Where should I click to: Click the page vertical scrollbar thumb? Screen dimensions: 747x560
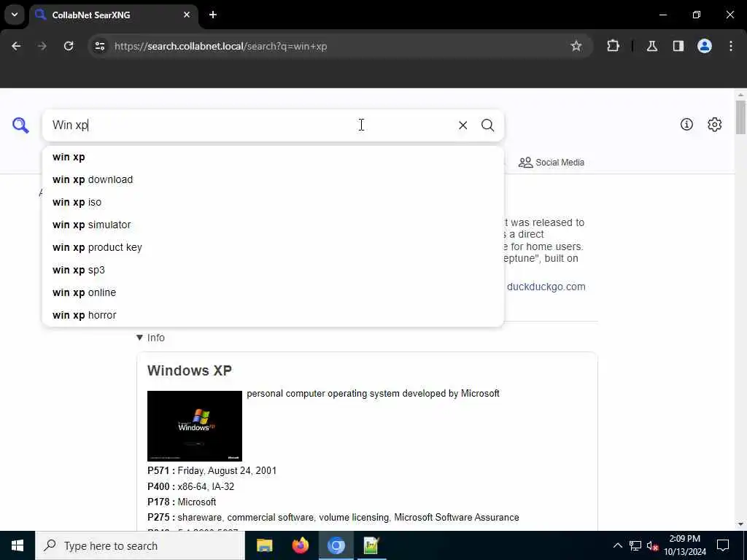click(x=740, y=117)
